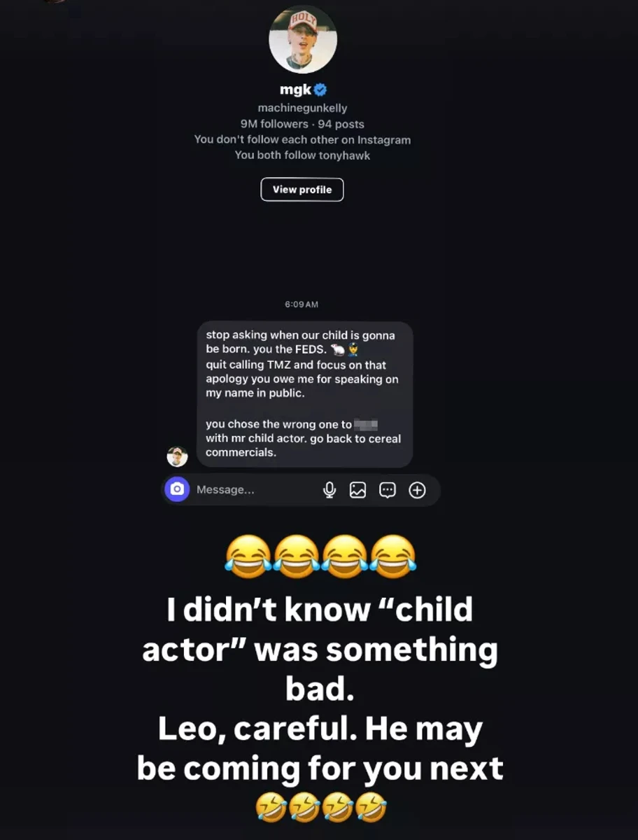Viewport: 638px width, 840px height.
Task: Tap the blue verified badge beside mgk
Action: coord(320,89)
